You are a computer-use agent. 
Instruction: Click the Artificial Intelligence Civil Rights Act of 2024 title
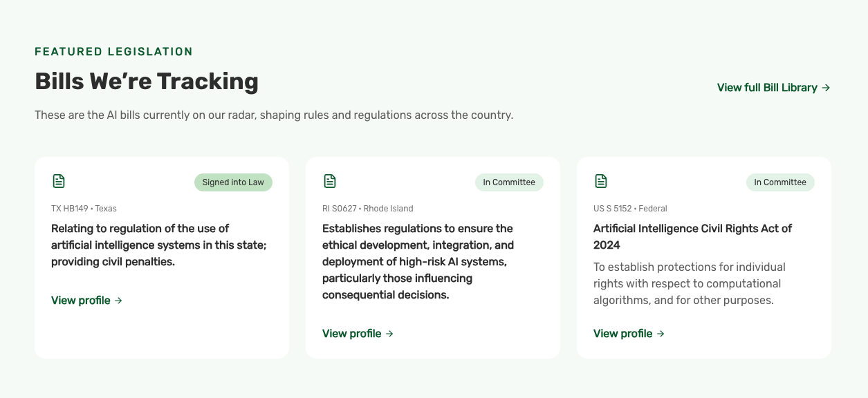click(692, 236)
